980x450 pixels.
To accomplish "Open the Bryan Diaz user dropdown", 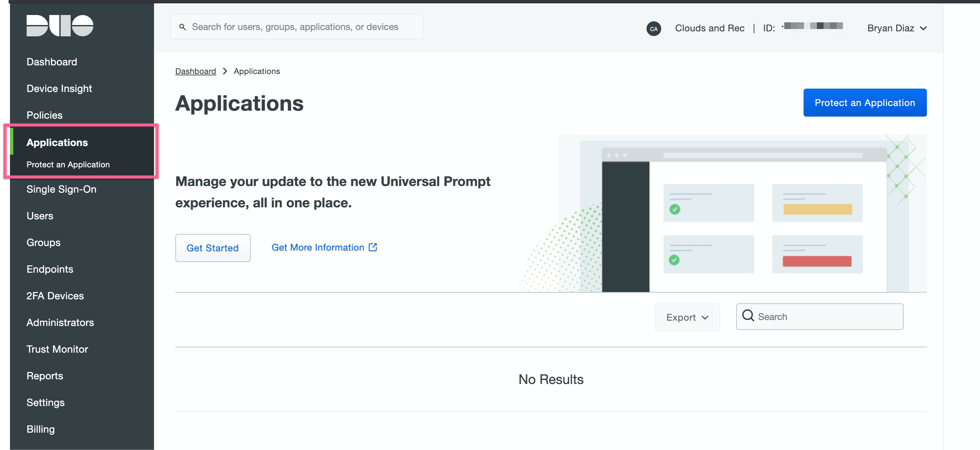I will (x=896, y=28).
